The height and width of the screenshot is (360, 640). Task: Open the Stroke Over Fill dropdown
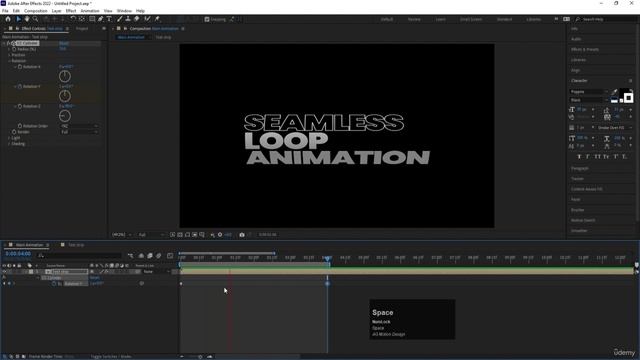(x=615, y=128)
